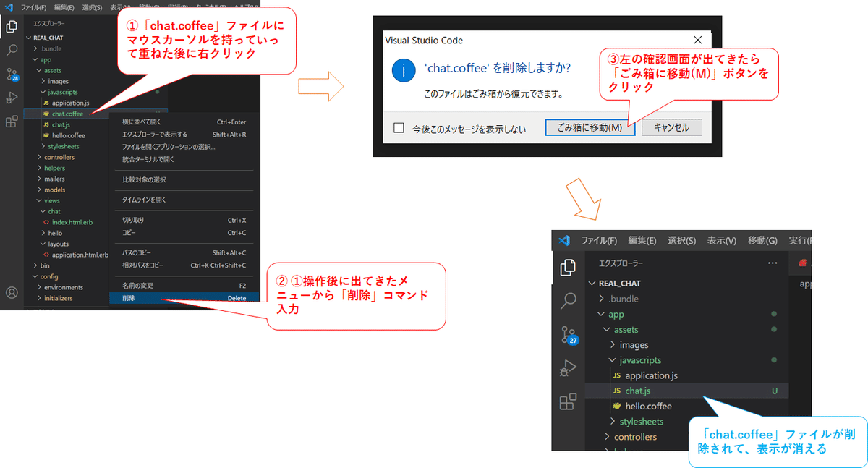Expand the models folder chevron
This screenshot has width=868, height=468.
pyautogui.click(x=40, y=190)
